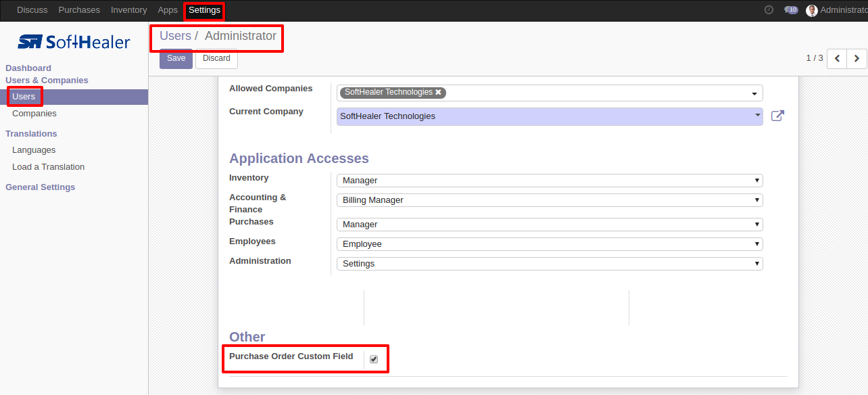Open Dashboard in the sidebar

click(x=28, y=68)
